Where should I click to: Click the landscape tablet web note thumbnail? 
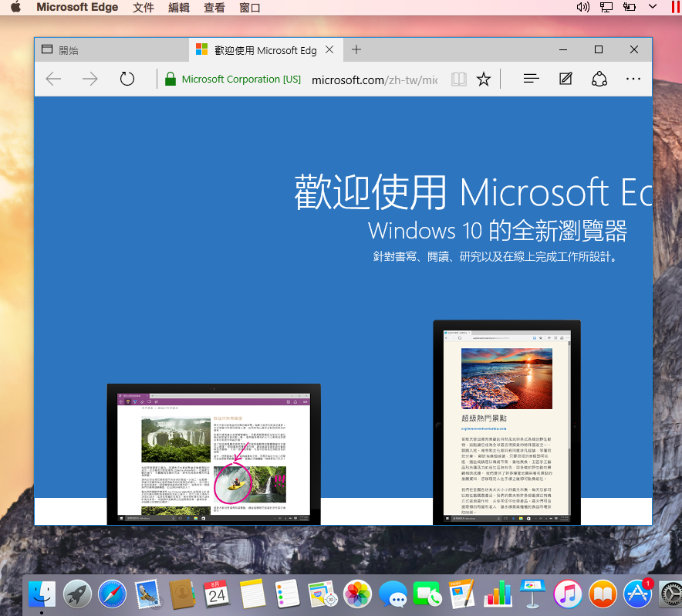214,454
